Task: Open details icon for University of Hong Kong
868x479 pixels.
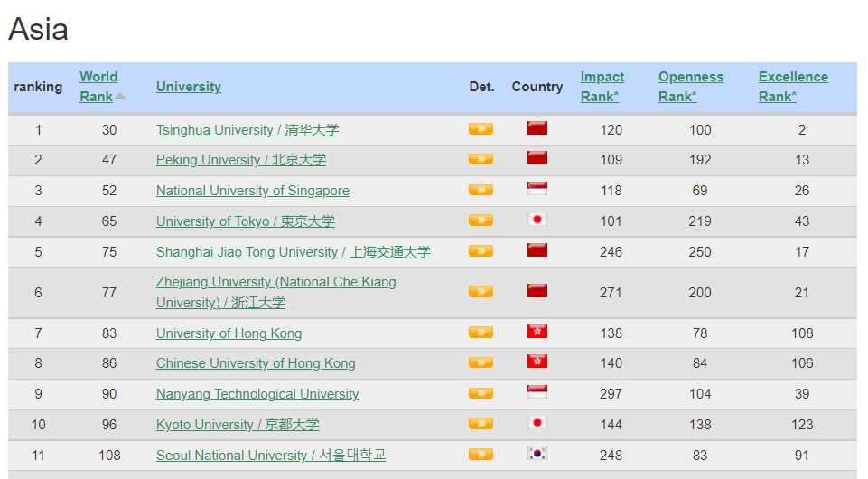Action: pos(481,333)
